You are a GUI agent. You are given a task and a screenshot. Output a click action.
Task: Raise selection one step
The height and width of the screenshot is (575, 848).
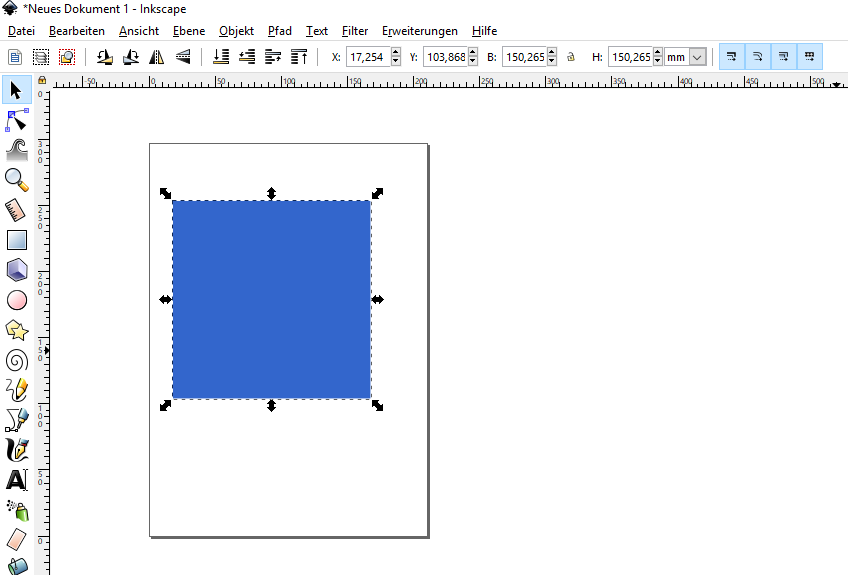click(273, 57)
